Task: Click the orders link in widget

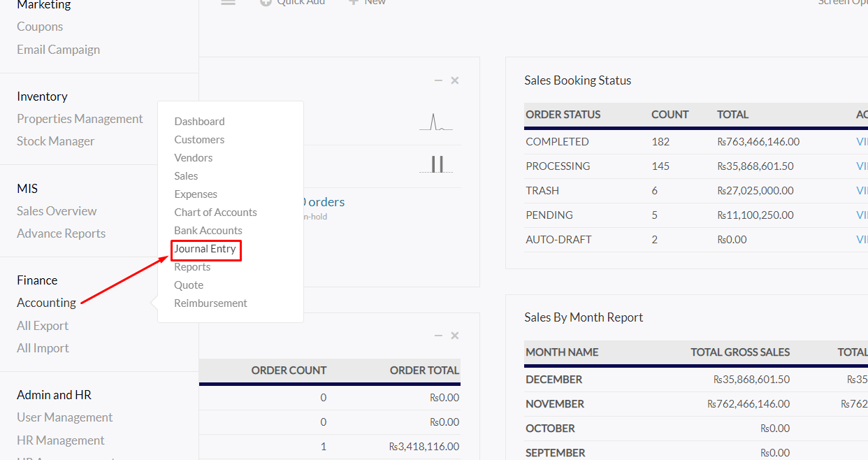Action: tap(325, 202)
